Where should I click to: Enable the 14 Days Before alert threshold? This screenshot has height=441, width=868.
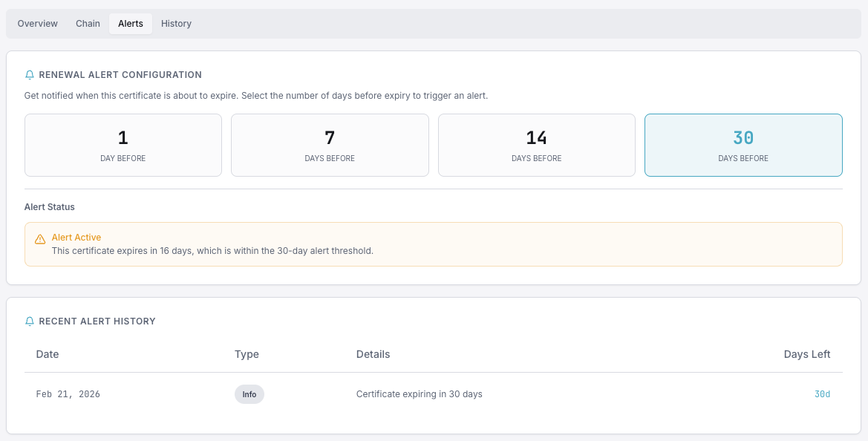(x=536, y=145)
